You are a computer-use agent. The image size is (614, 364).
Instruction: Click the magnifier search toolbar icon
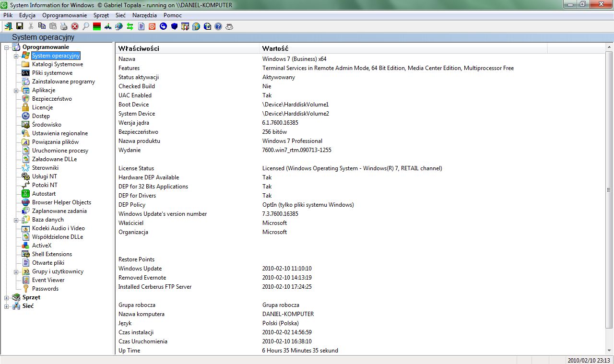(85, 26)
